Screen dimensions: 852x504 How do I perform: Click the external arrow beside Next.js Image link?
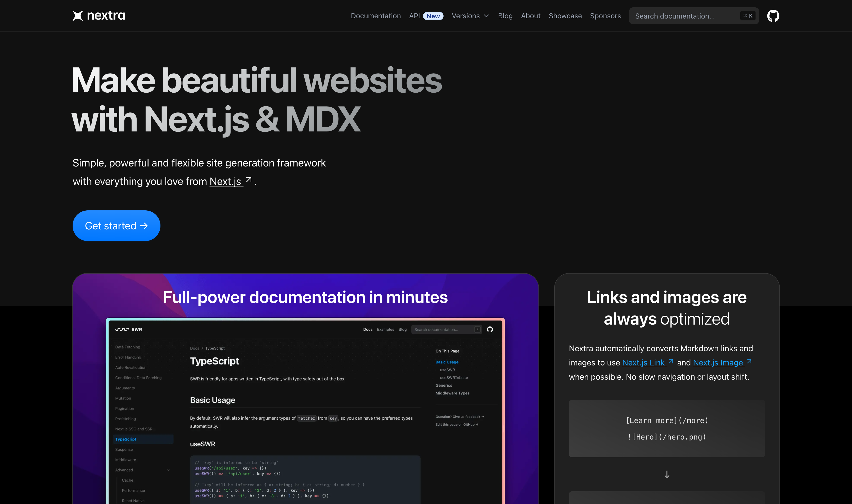pyautogui.click(x=749, y=362)
